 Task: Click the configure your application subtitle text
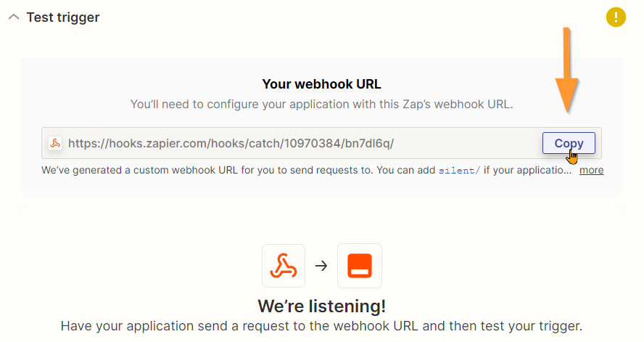321,105
